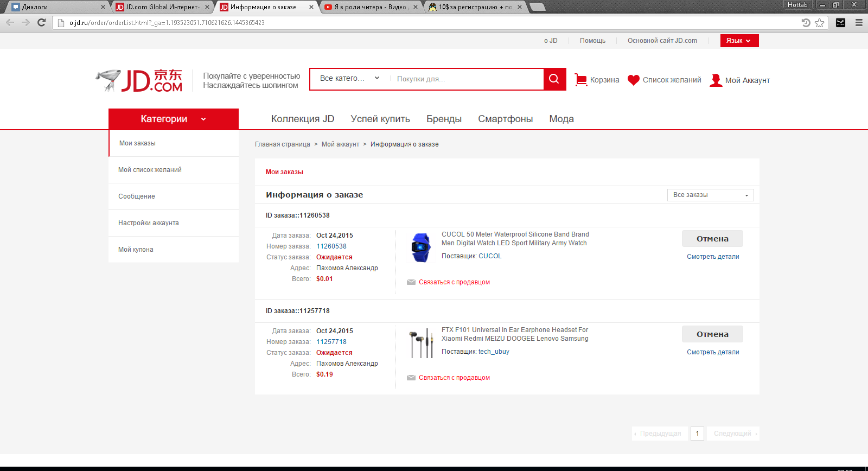This screenshot has height=471, width=868.
Task: Click the history icon in address bar
Action: click(x=806, y=23)
